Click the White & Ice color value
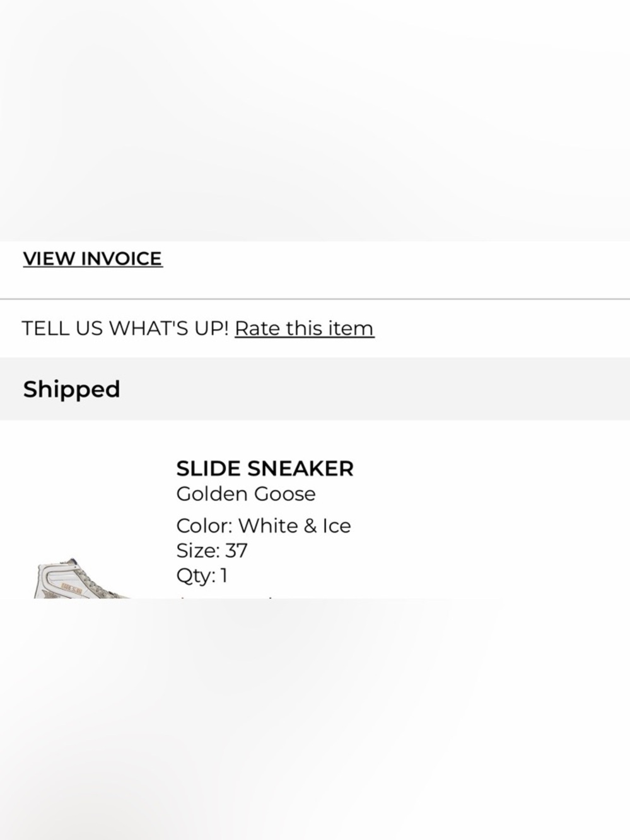This screenshot has height=840, width=630. [x=294, y=526]
